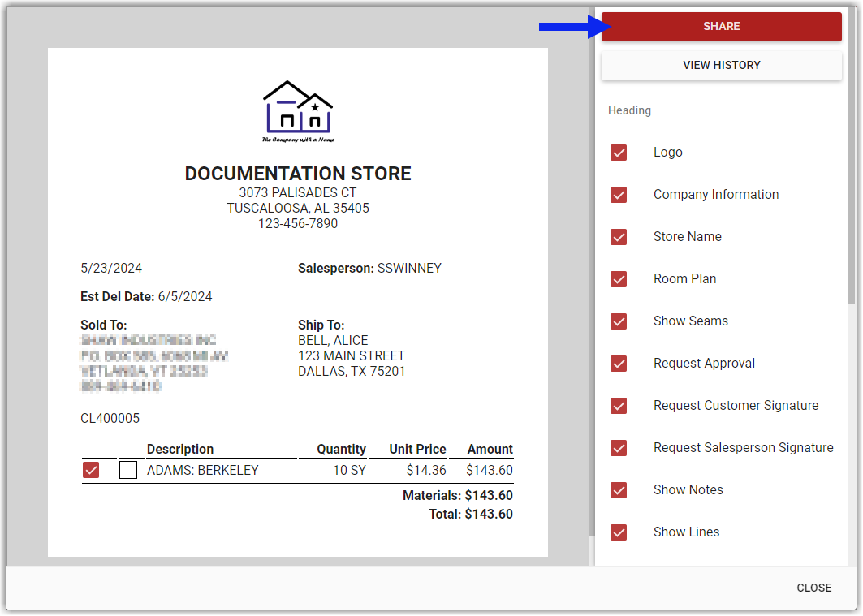Open VIEW HISTORY
The image size is (863, 616).
click(721, 65)
